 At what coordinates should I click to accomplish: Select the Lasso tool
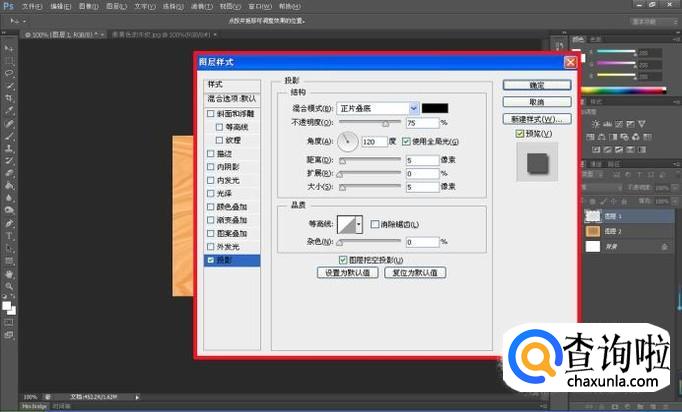click(x=9, y=74)
